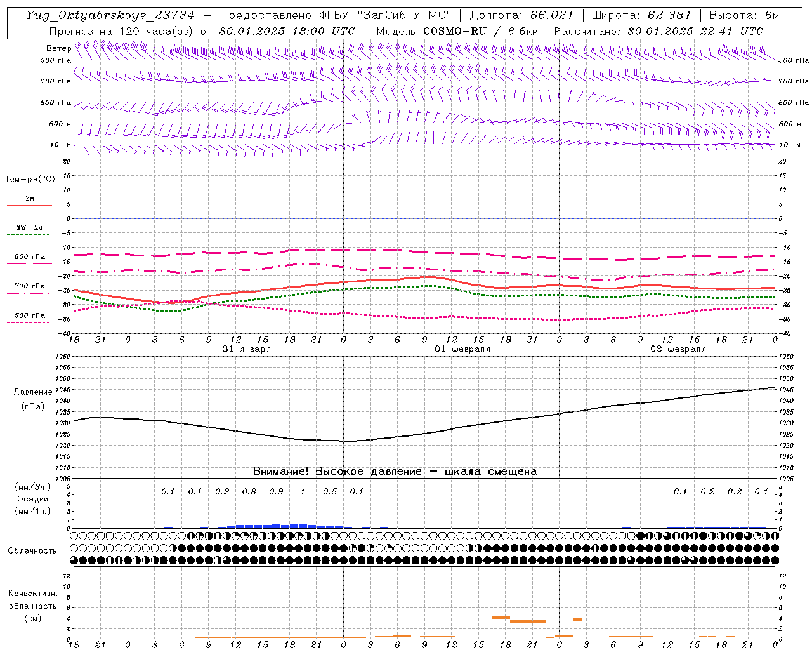Click the (мм/1ч.) units label
The height and width of the screenshot is (650, 812).
[x=32, y=511]
